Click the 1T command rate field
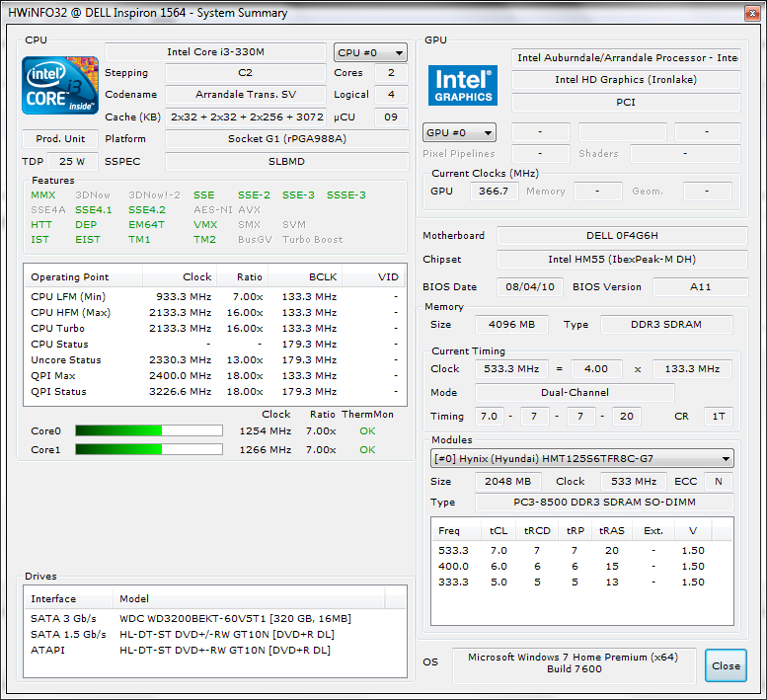 tap(719, 417)
